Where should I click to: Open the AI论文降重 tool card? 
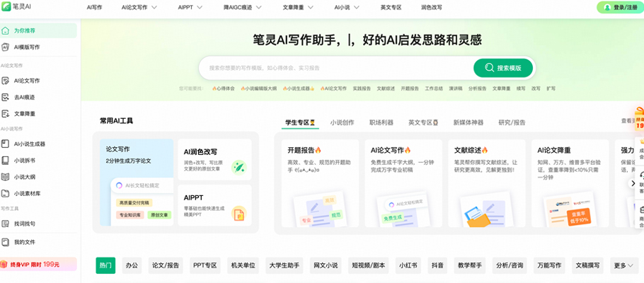(570, 183)
